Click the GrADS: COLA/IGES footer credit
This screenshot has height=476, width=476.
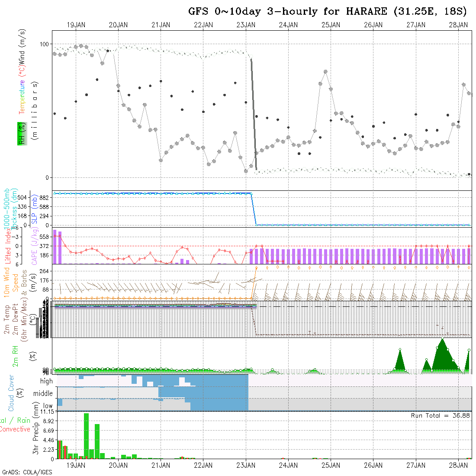point(27,472)
